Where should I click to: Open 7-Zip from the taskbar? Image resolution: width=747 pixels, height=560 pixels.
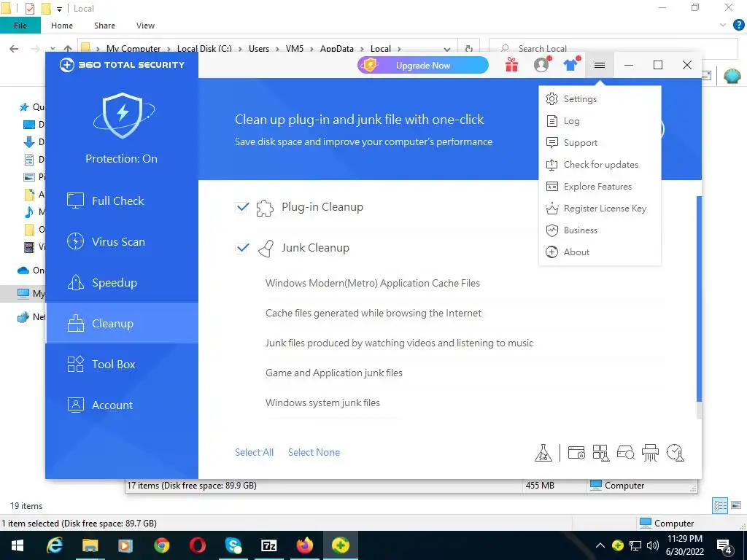point(268,545)
